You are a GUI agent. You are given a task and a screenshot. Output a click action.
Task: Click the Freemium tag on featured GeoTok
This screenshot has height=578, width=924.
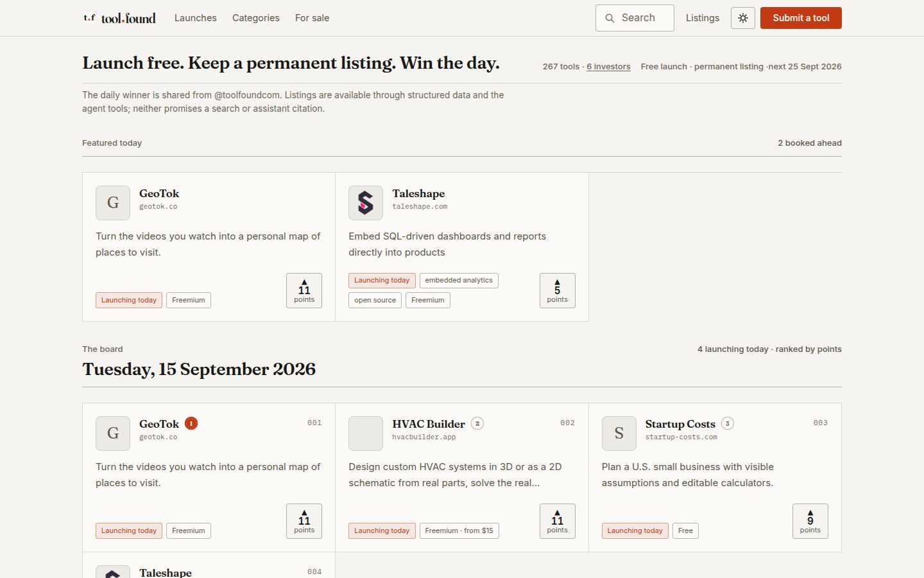point(189,301)
